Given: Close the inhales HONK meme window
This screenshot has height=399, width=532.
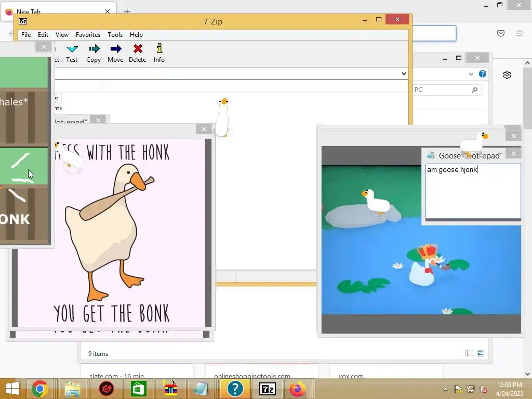Looking at the screenshot, I should coord(44,47).
